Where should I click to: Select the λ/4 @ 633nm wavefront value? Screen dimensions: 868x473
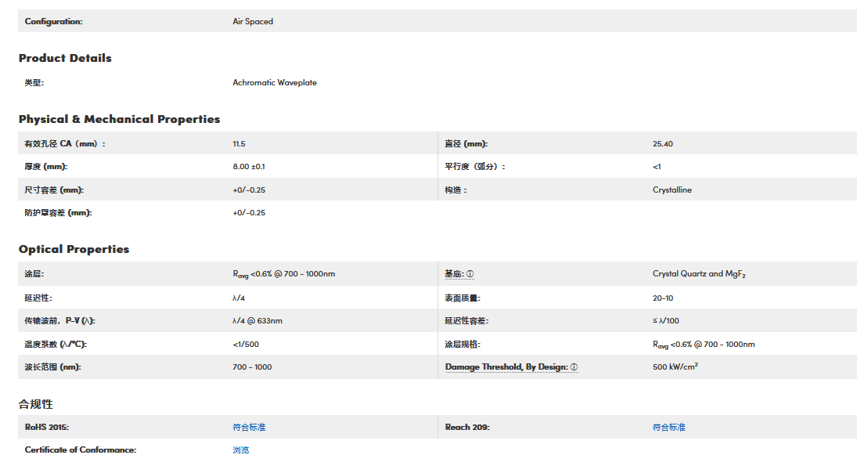click(257, 321)
